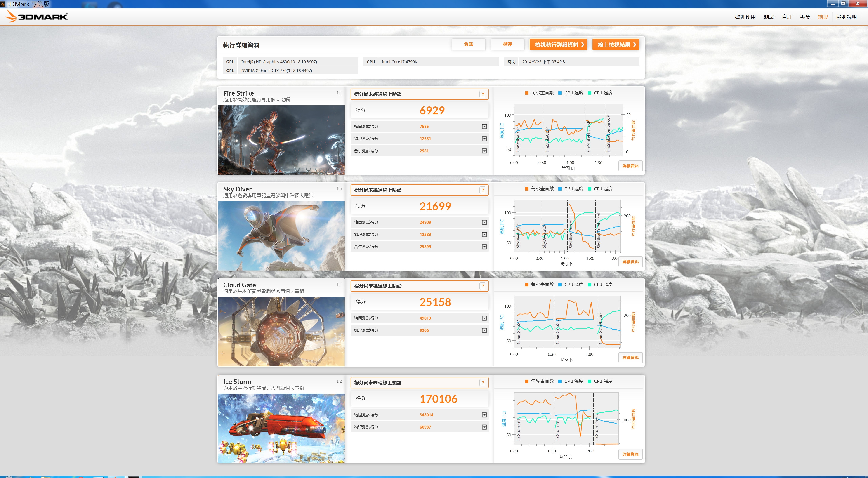Viewport: 868px width, 478px height.
Task: Open the 歡迎使用 tab
Action: (x=745, y=17)
